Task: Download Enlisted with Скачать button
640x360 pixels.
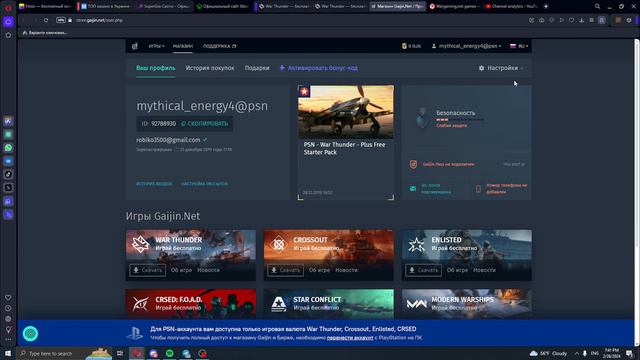Action: (x=424, y=270)
